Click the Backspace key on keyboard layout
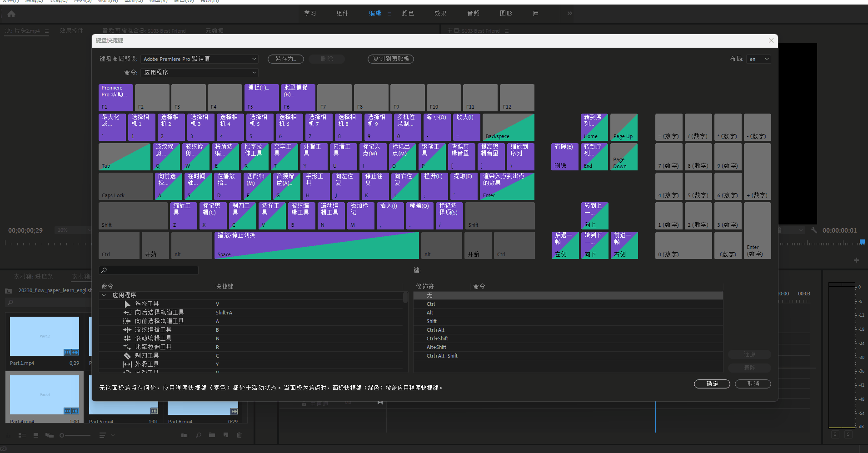This screenshot has width=868, height=453. (x=509, y=127)
